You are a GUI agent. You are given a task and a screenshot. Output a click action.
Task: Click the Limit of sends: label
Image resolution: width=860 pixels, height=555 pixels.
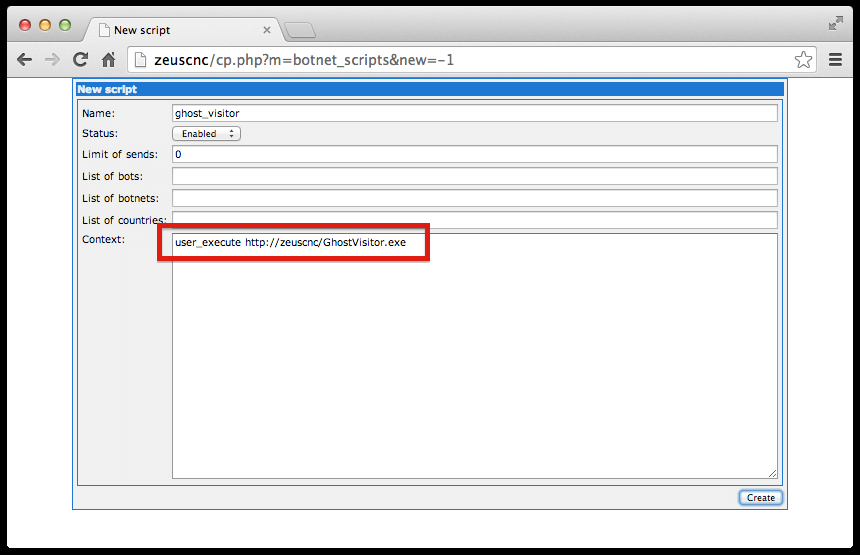point(120,155)
